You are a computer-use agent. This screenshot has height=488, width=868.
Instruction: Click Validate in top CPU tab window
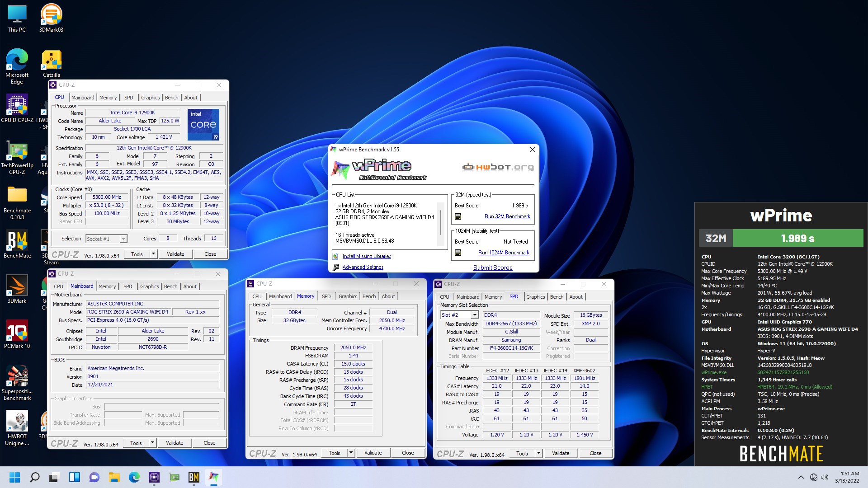pos(175,254)
